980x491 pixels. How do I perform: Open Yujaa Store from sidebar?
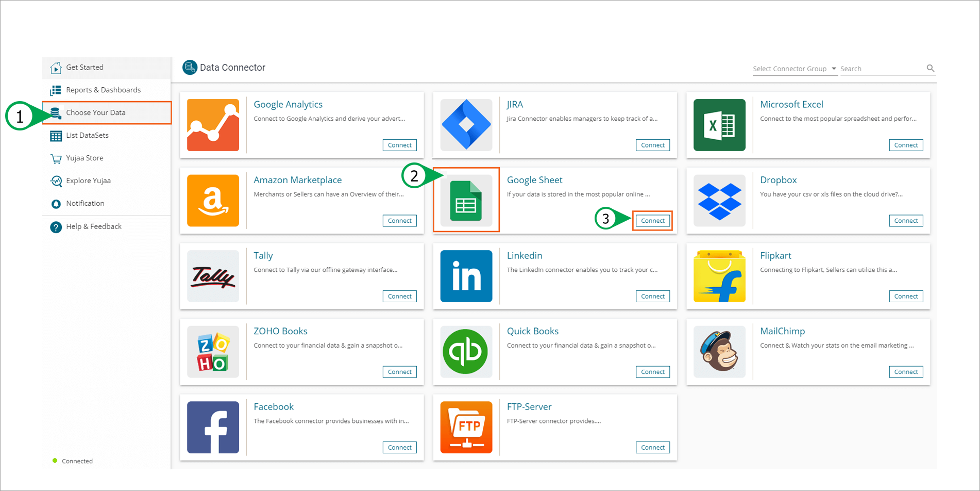85,158
